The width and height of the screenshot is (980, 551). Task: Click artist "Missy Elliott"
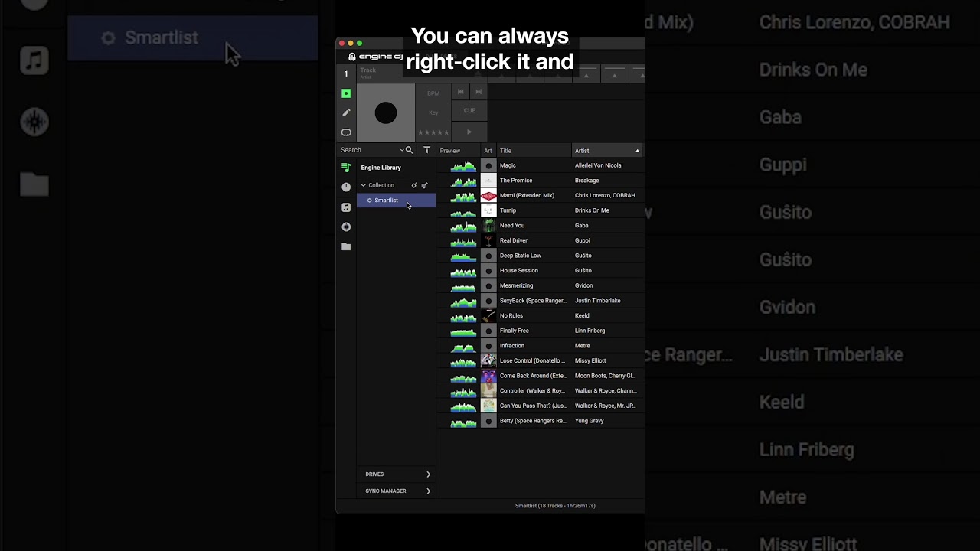pos(590,360)
